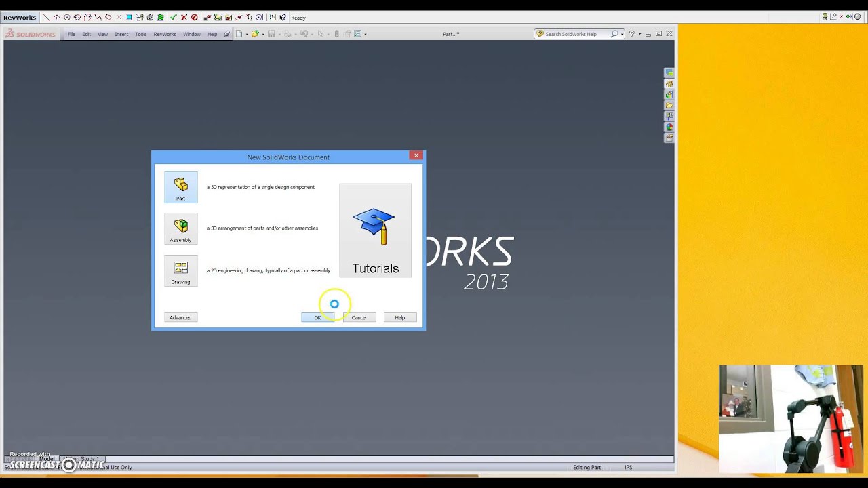The width and height of the screenshot is (868, 488).
Task: Confirm the dialog with OK
Action: tap(317, 317)
